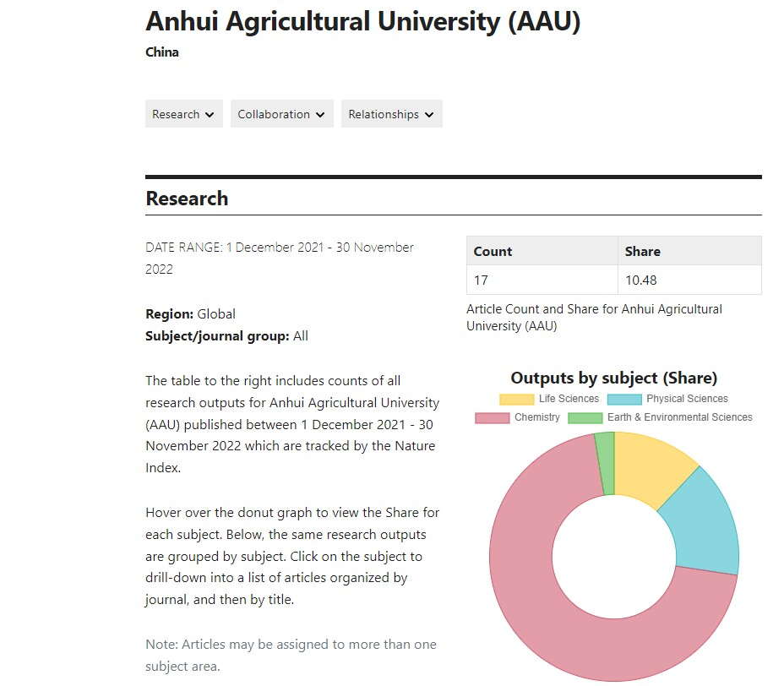
Task: Toggle Physical Sciences blue legend swatch
Action: tap(624, 399)
